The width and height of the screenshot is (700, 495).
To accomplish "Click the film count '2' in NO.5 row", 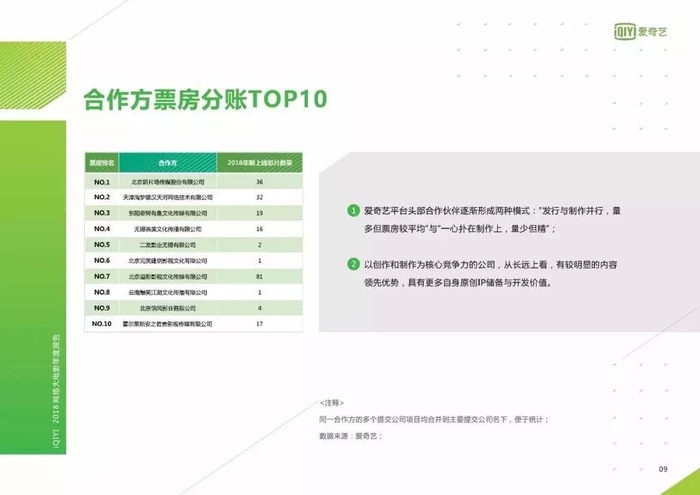I will [x=259, y=245].
